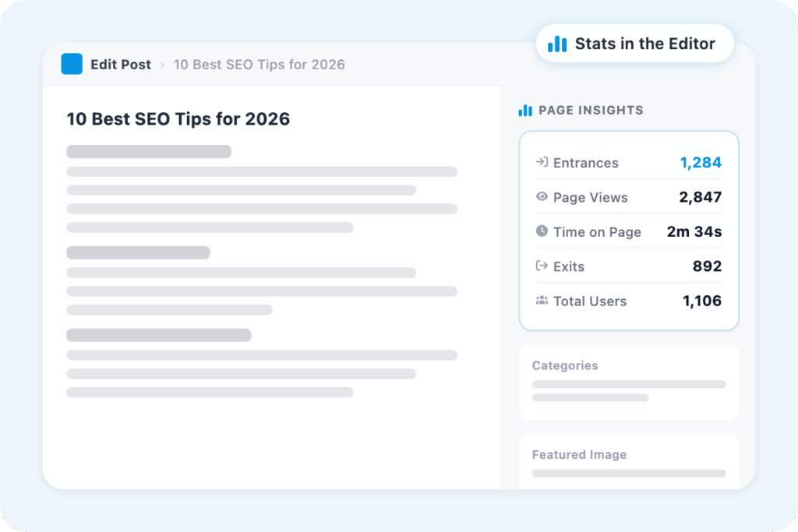Click the Time on Page value 2m 34s
The width and height of the screenshot is (798, 532).
click(x=694, y=231)
